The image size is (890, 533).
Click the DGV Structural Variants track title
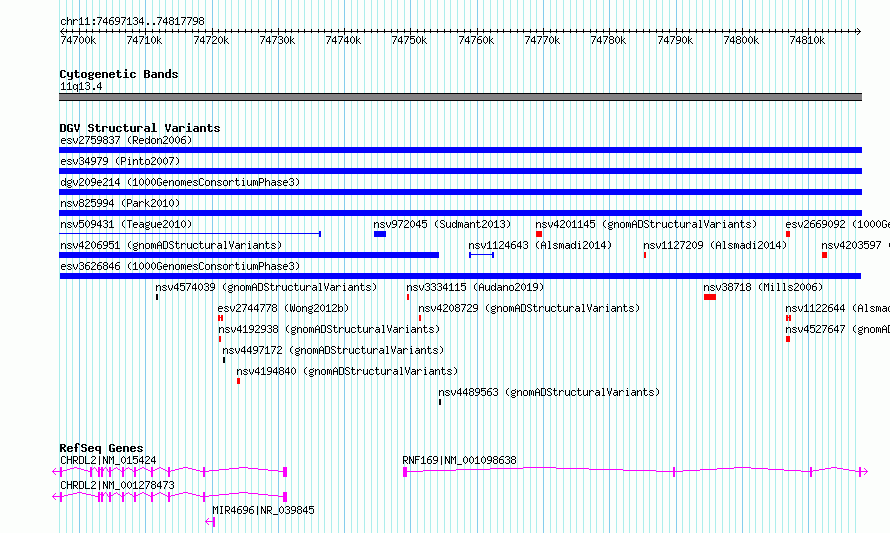click(140, 128)
